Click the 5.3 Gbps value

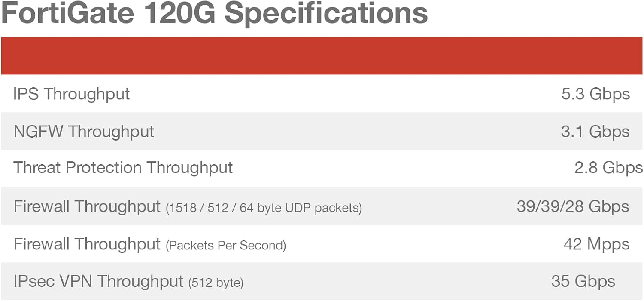coord(595,94)
